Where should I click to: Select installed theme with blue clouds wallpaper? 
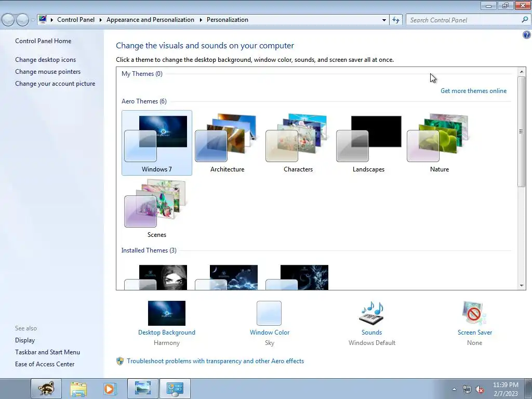tap(227, 277)
